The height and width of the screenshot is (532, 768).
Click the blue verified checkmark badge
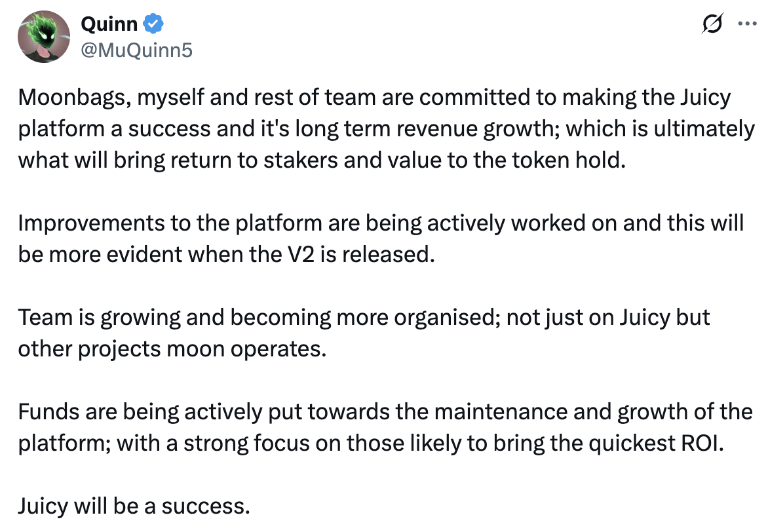153,24
